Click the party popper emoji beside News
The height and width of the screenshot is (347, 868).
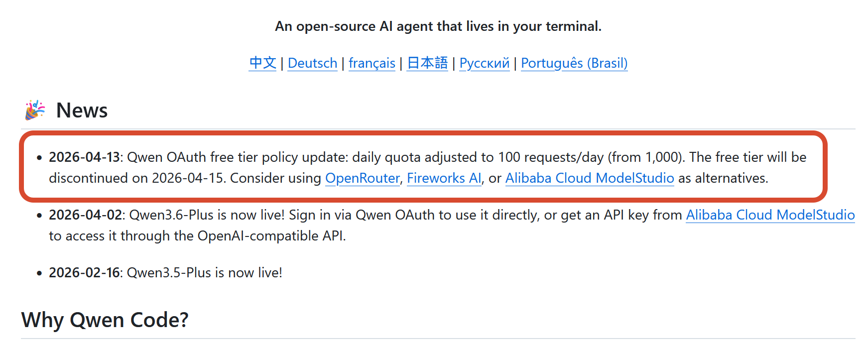[35, 110]
